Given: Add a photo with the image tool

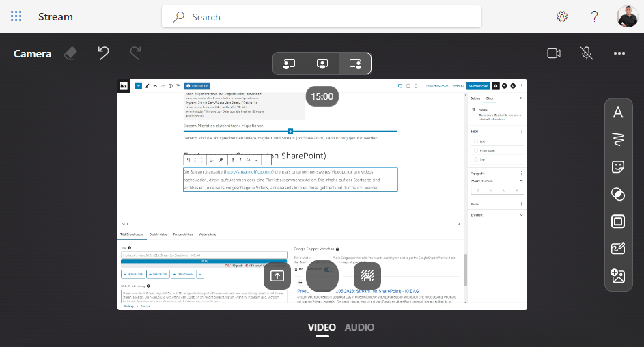Looking at the screenshot, I should click(618, 276).
